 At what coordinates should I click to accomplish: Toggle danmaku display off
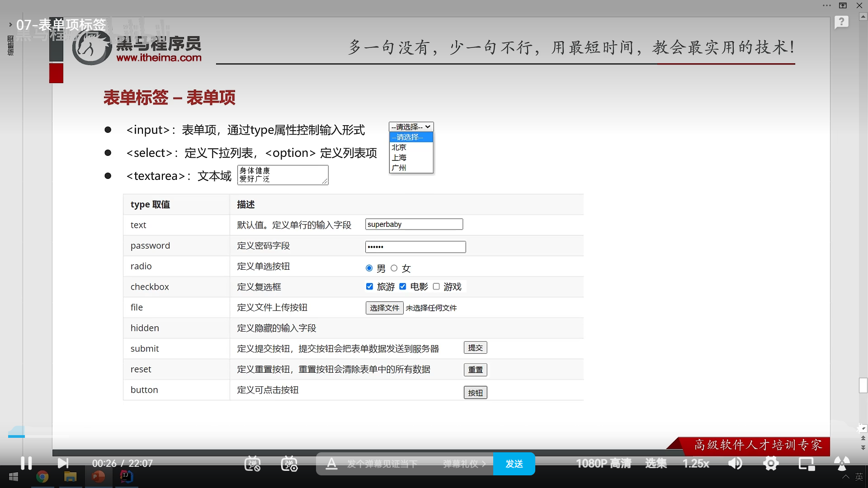click(252, 464)
